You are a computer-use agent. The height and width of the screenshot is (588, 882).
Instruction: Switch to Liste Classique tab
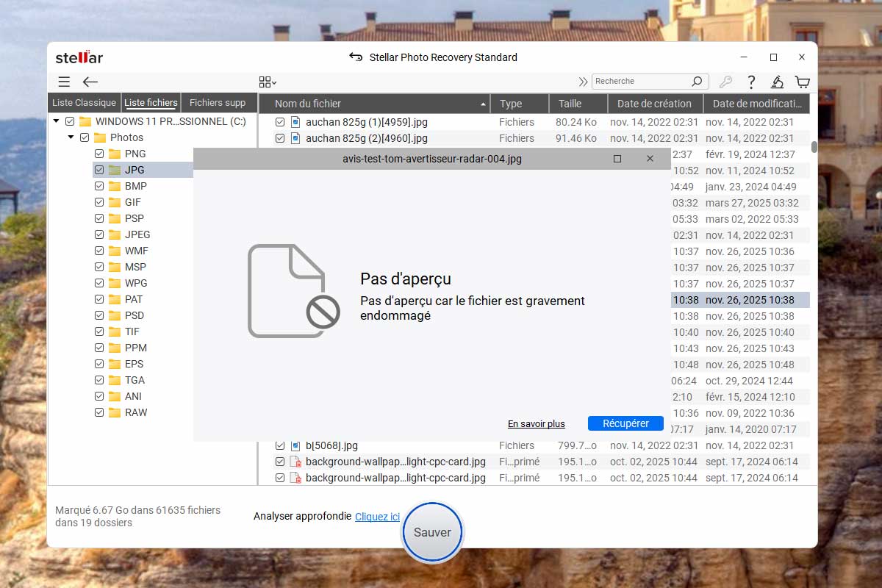tap(84, 103)
